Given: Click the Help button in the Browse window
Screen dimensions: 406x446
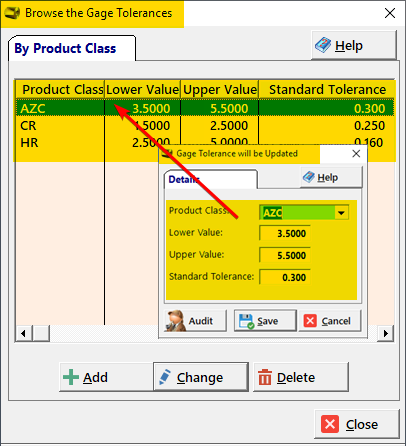Looking at the screenshot, I should pyautogui.click(x=354, y=45).
